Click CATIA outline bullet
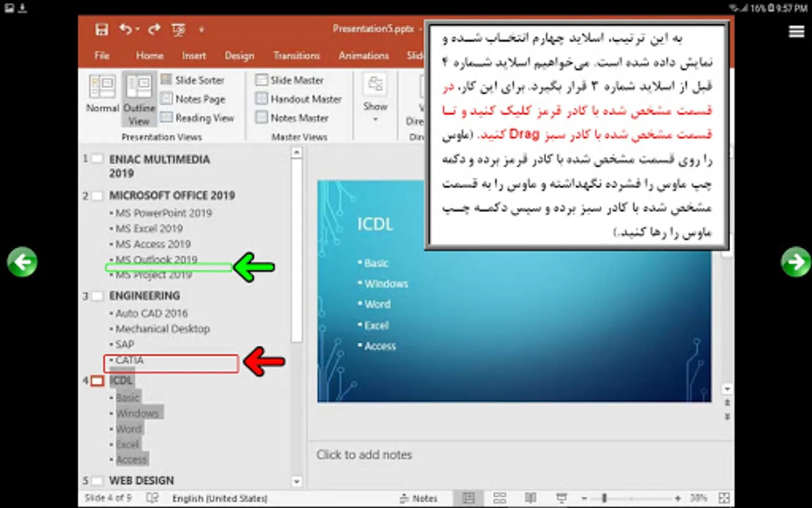Viewport: 812px width, 508px height. click(x=129, y=360)
